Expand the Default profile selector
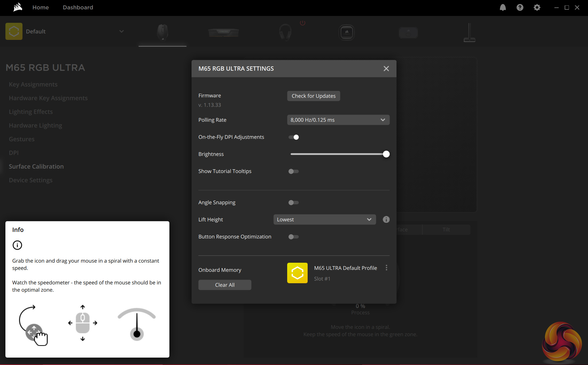This screenshot has height=365, width=588. click(x=122, y=31)
